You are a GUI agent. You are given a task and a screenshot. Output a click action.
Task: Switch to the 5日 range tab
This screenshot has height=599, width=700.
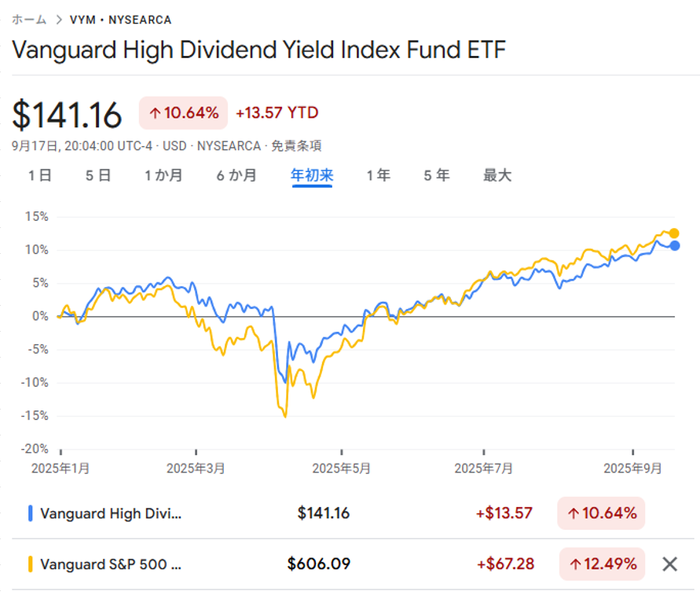coord(98,175)
